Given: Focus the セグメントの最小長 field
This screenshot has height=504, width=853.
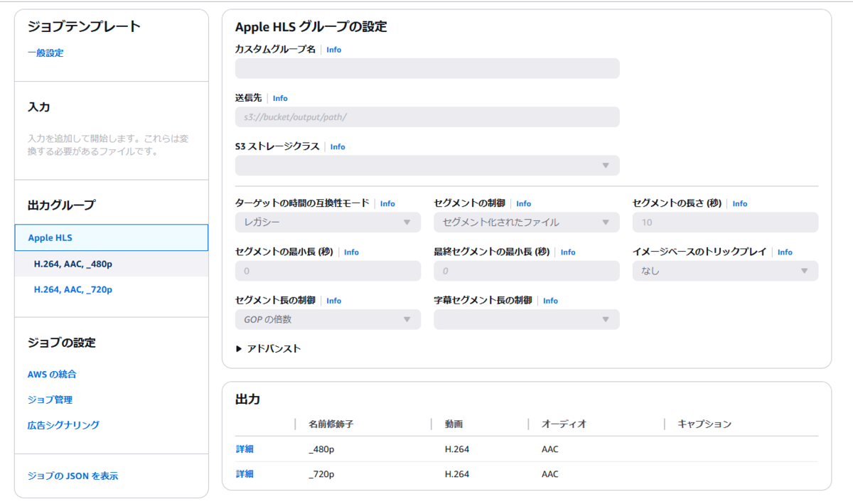Looking at the screenshot, I should [328, 271].
